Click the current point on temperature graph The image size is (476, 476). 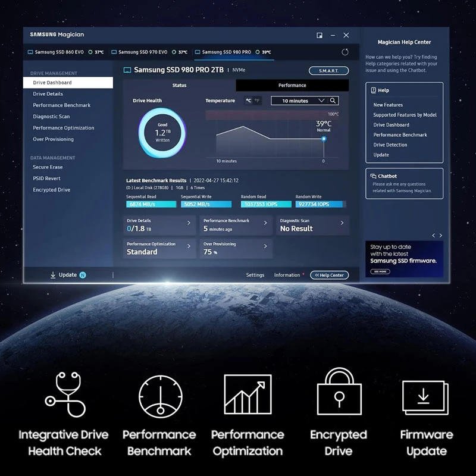click(324, 139)
